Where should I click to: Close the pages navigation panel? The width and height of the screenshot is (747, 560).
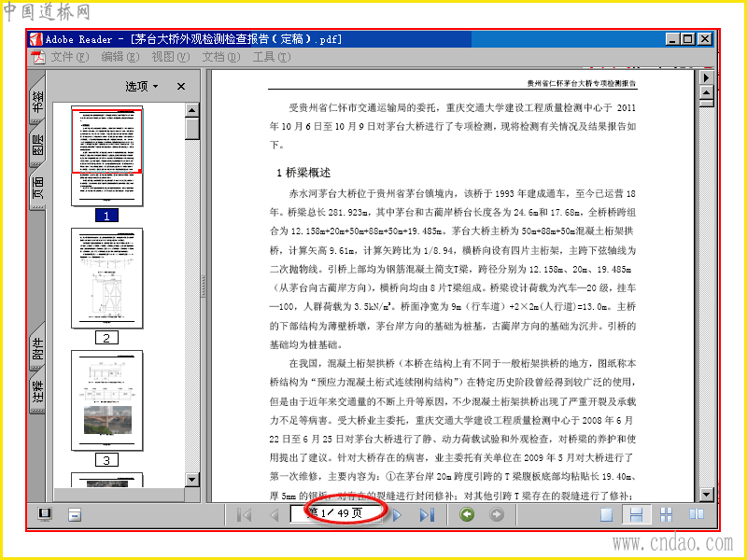181,86
